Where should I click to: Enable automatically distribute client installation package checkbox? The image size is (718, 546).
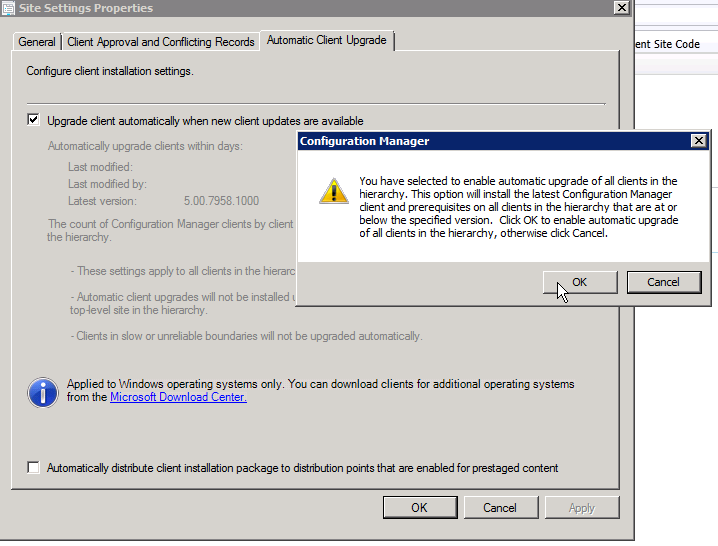pos(33,467)
